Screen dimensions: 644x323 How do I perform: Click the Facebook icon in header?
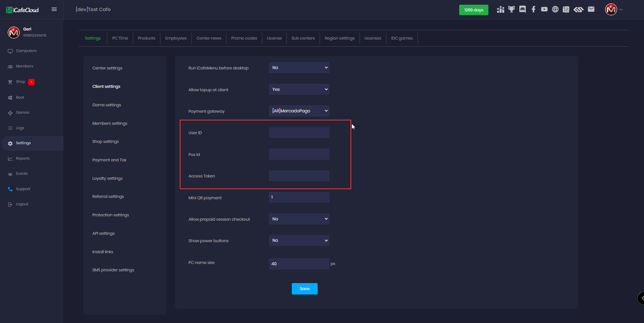click(533, 9)
